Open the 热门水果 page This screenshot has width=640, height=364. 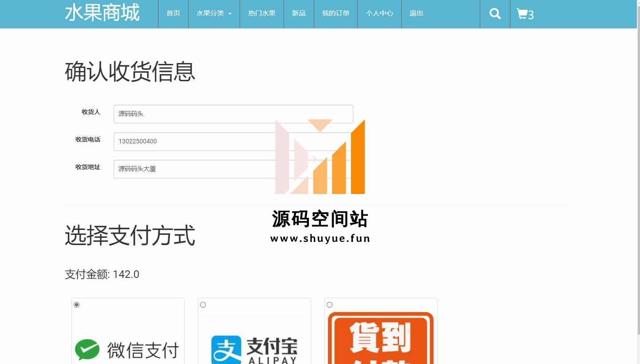(x=262, y=14)
